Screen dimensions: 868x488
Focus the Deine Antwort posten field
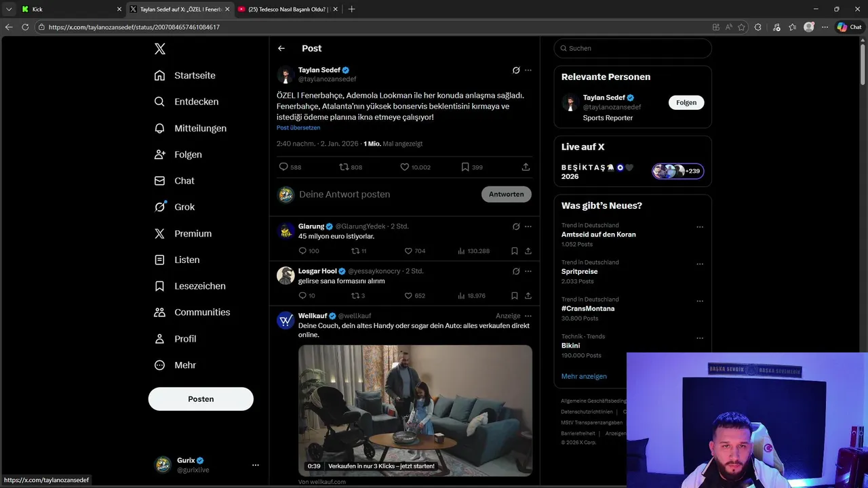point(387,195)
